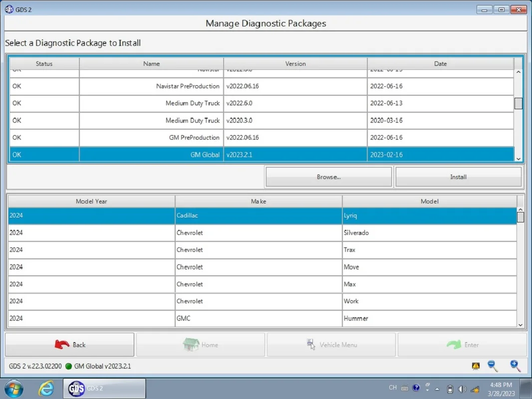Sort packages by Version column header

(x=295, y=64)
